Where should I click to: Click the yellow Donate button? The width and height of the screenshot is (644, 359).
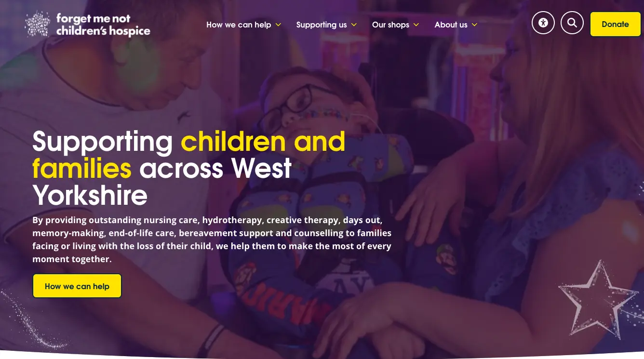coord(616,24)
